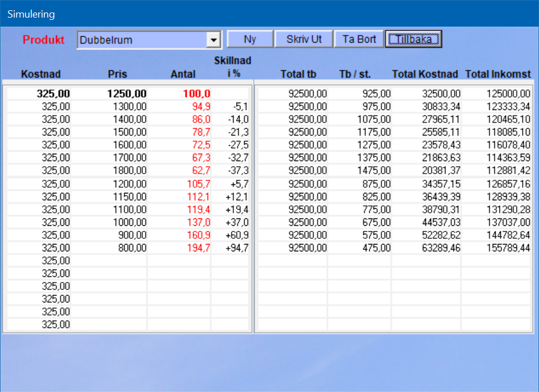This screenshot has height=392, width=539.
Task: Click the Skillnad cell showing -37,3
Action: (x=231, y=170)
